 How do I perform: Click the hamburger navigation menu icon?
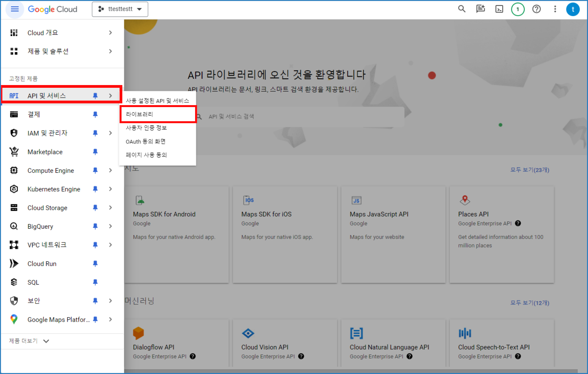click(x=15, y=9)
